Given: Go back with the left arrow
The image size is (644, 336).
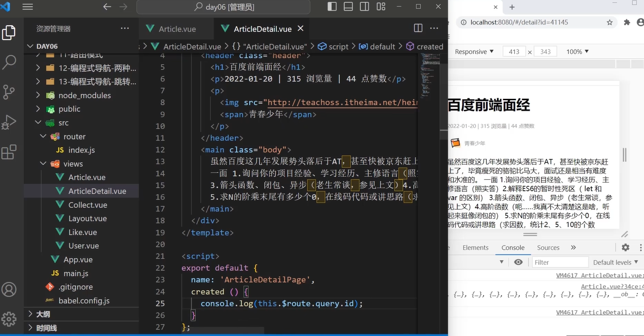Looking at the screenshot, I should 107,7.
